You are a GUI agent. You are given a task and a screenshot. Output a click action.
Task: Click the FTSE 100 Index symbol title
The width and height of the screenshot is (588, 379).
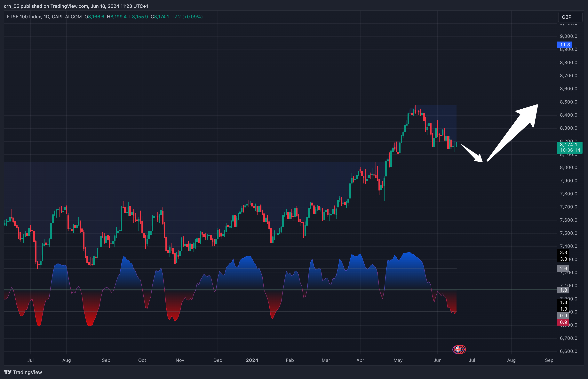tap(24, 17)
